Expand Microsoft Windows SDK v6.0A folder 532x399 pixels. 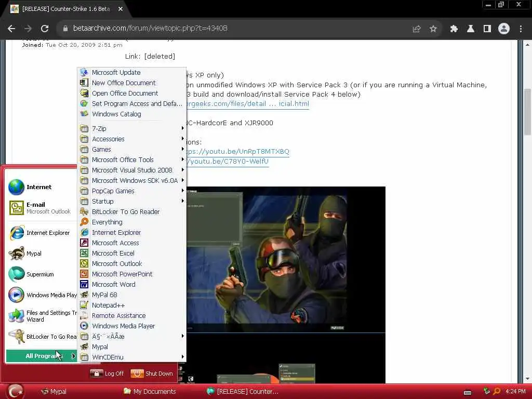pos(131,180)
